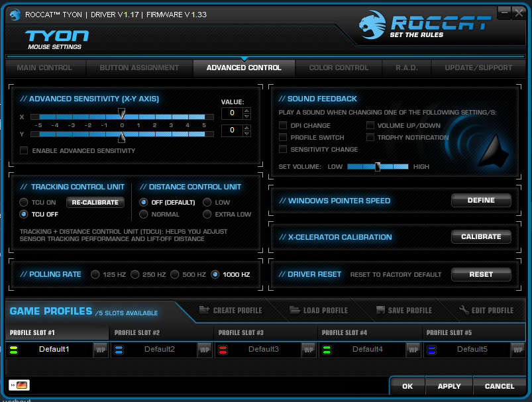This screenshot has width=532, height=402.
Task: Select the Default1 profile slot
Action: [54, 350]
